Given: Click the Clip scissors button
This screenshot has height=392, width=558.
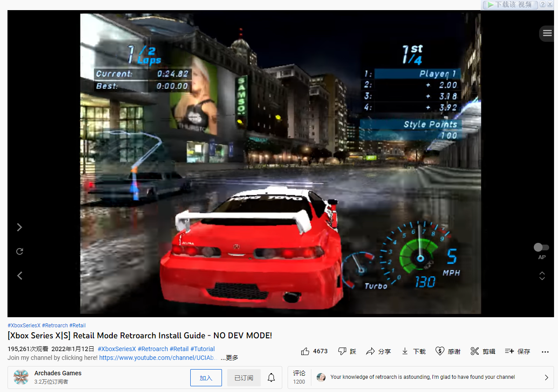Looking at the screenshot, I should [483, 351].
